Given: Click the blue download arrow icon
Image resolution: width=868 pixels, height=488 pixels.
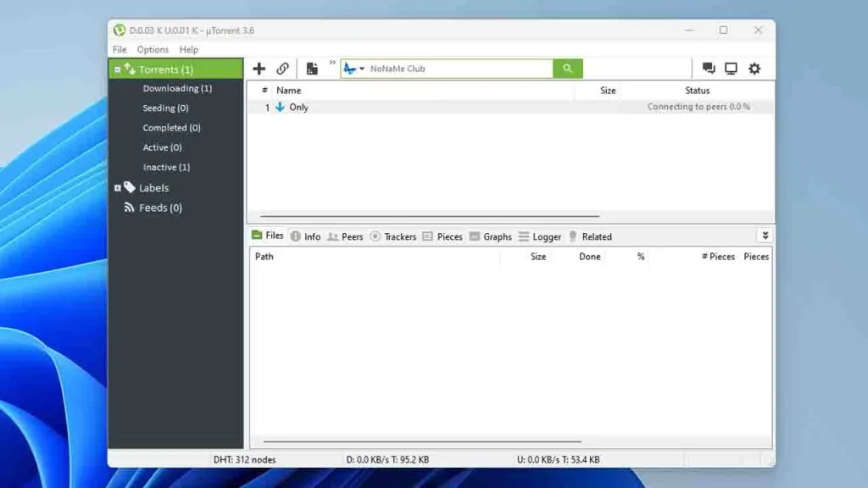Looking at the screenshot, I should click(x=280, y=107).
